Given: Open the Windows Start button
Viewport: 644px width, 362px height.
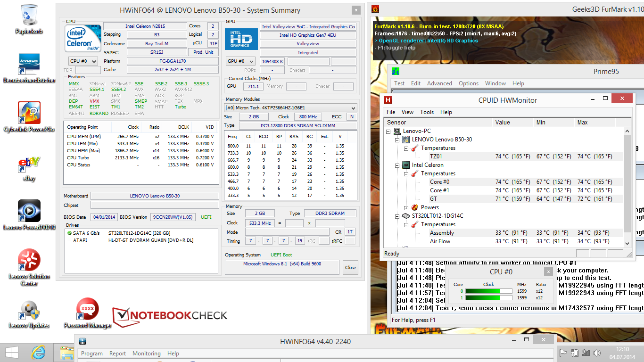Looking at the screenshot, I should [x=11, y=353].
